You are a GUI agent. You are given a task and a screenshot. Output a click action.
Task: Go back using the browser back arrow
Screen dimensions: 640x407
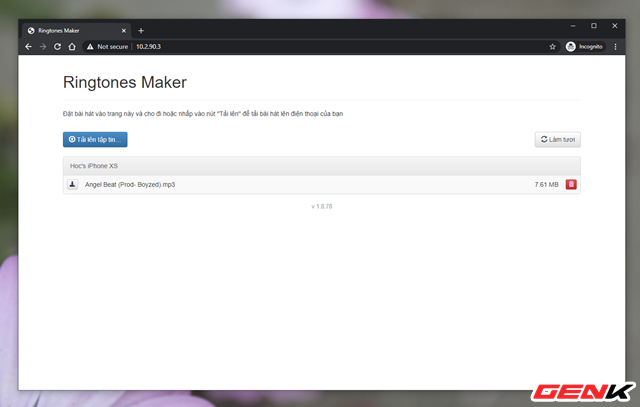28,47
